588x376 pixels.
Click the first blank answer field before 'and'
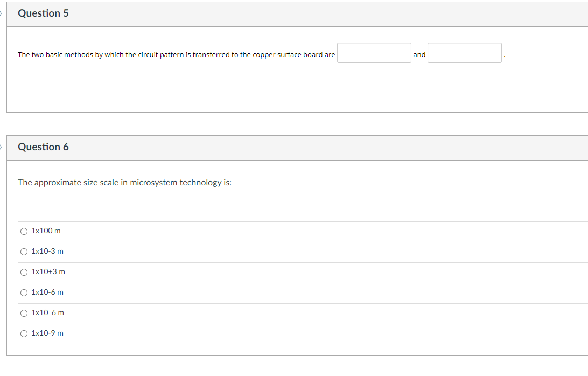pos(374,53)
